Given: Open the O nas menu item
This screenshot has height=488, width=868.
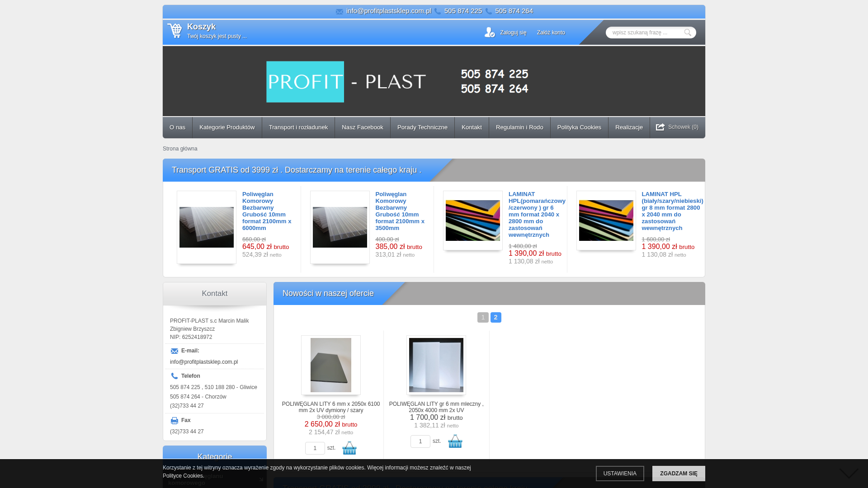Looking at the screenshot, I should [x=177, y=127].
